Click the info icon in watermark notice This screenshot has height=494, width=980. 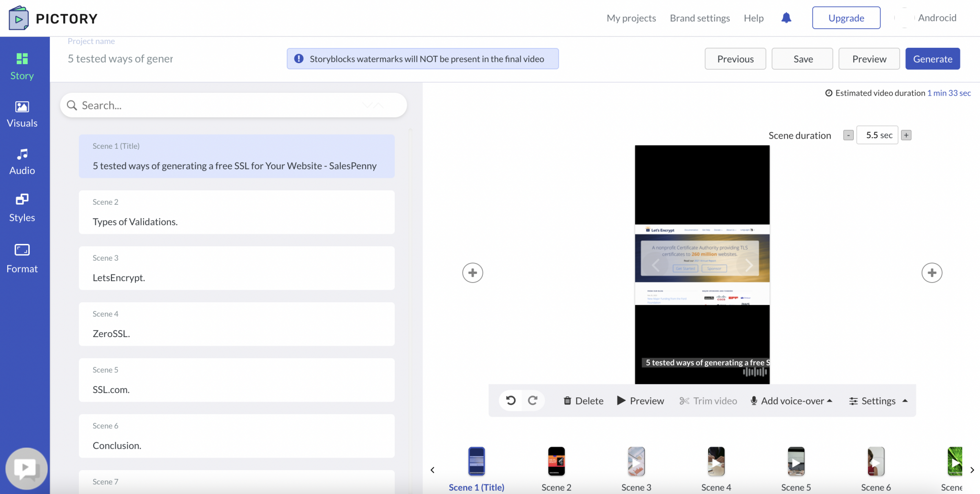[x=299, y=59]
